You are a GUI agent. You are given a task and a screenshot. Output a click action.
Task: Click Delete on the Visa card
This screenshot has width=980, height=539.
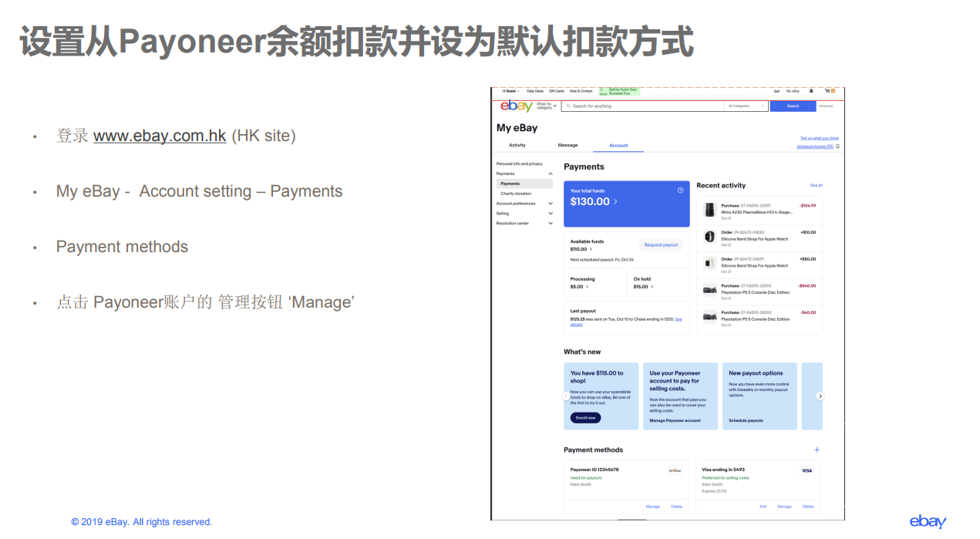pos(808,507)
